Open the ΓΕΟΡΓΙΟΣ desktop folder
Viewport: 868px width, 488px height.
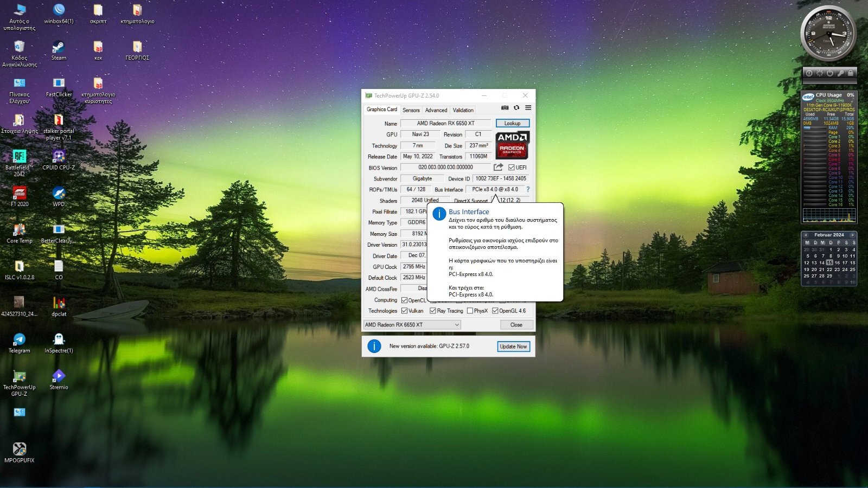click(137, 51)
